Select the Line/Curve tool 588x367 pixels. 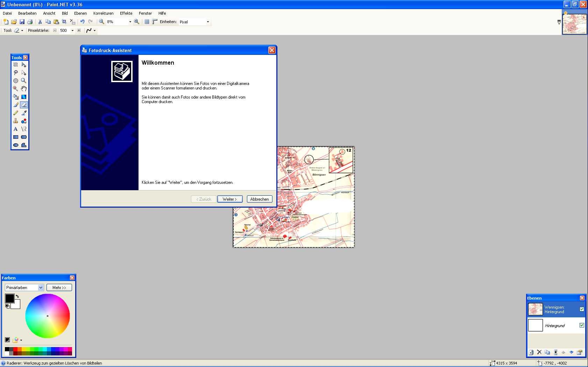pos(24,129)
